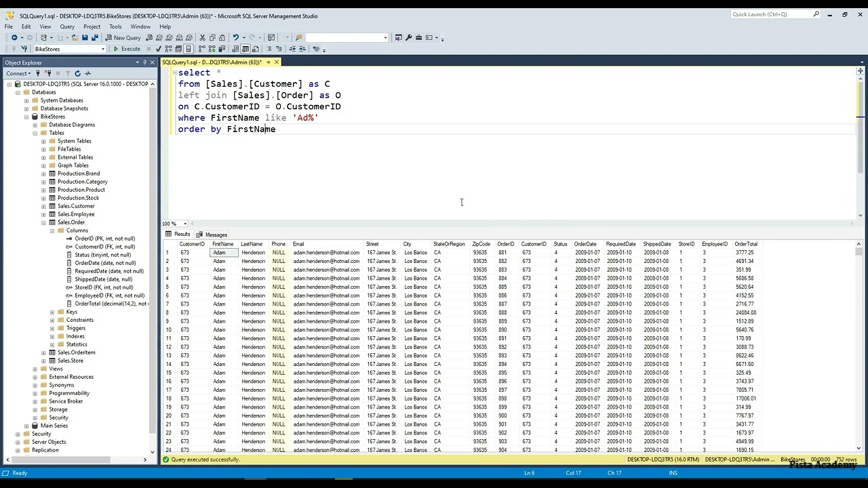Collapse the Sales.Order tree node
The image size is (868, 488).
[x=43, y=222]
